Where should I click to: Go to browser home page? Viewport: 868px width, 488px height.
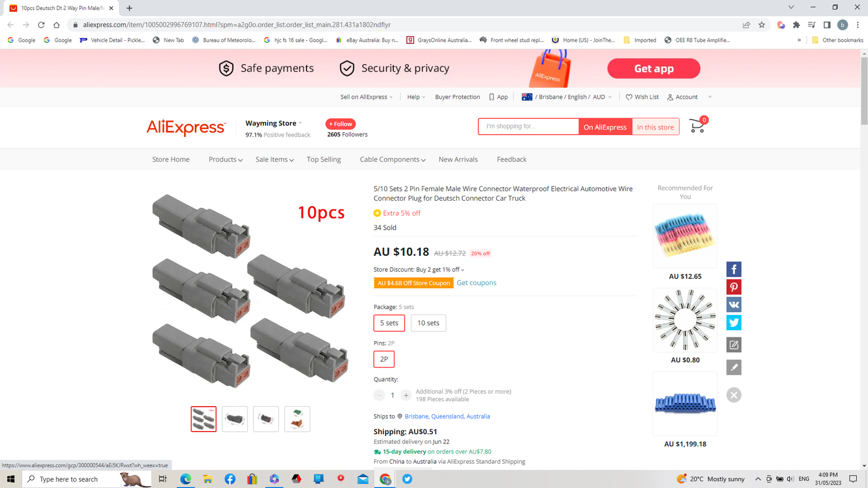[x=56, y=24]
